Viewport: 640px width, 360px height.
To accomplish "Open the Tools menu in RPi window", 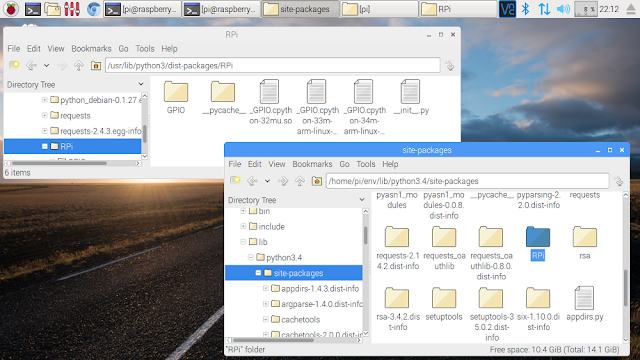I will click(x=145, y=49).
